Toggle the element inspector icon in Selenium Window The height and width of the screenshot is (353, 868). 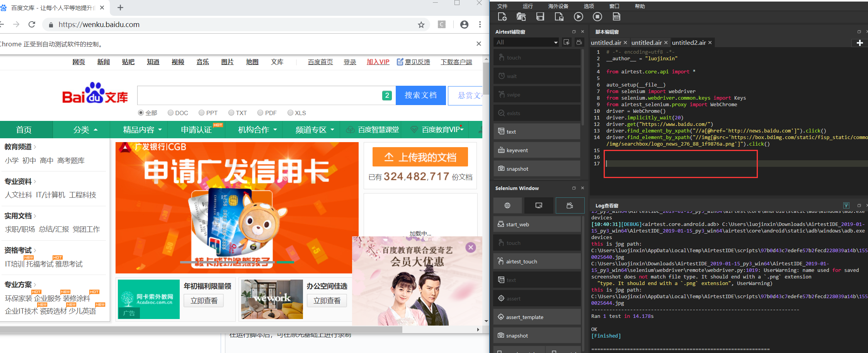click(539, 205)
